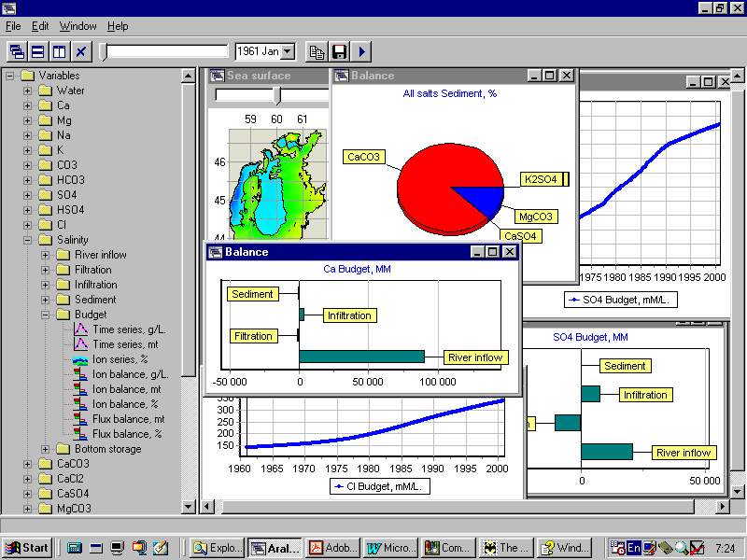This screenshot has width=747, height=560.
Task: Expand the Ca folder
Action: pyautogui.click(x=27, y=105)
